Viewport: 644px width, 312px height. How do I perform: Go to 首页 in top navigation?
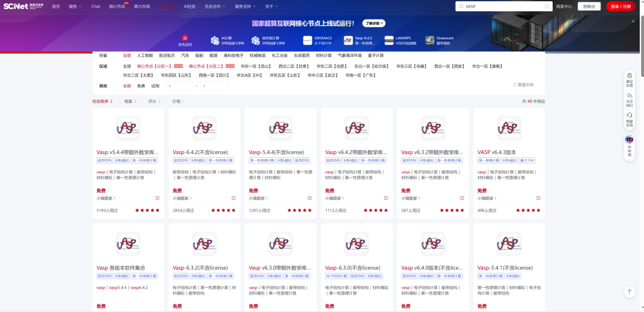tap(56, 7)
